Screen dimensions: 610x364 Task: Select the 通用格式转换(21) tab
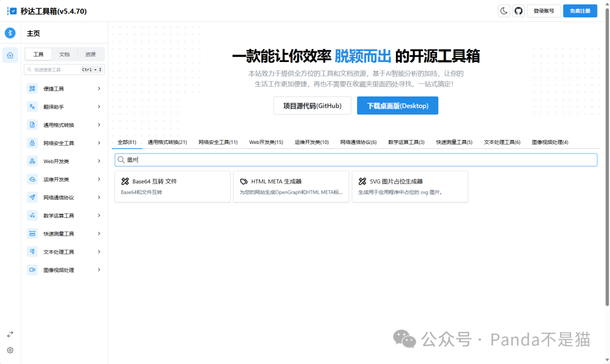coord(167,142)
